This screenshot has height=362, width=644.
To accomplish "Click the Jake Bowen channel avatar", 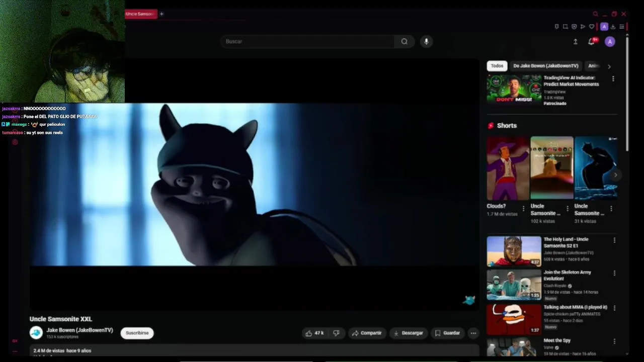I will click(36, 332).
